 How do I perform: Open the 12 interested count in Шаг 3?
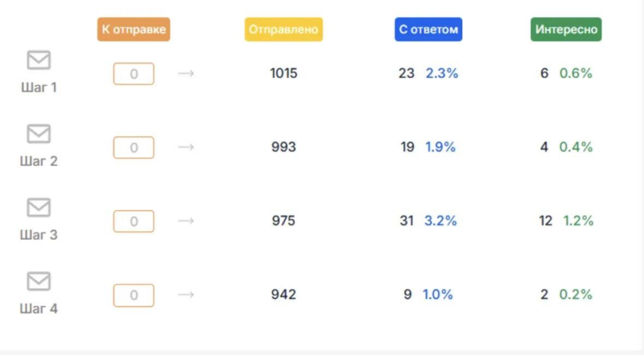pos(545,221)
